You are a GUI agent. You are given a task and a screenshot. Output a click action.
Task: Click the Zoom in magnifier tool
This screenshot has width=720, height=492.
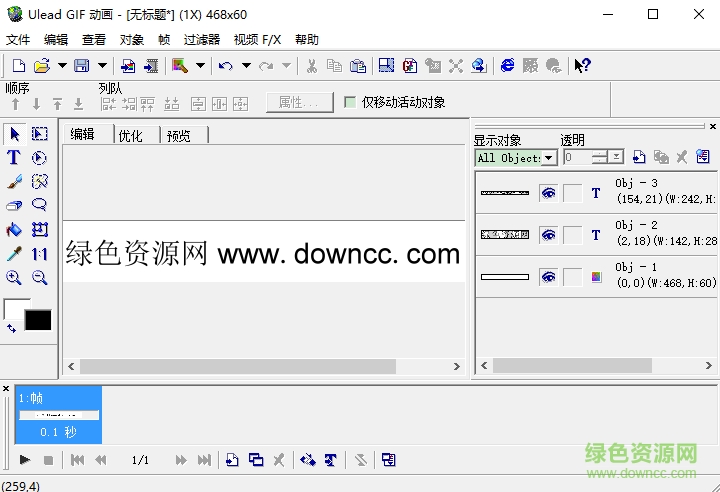pyautogui.click(x=14, y=277)
